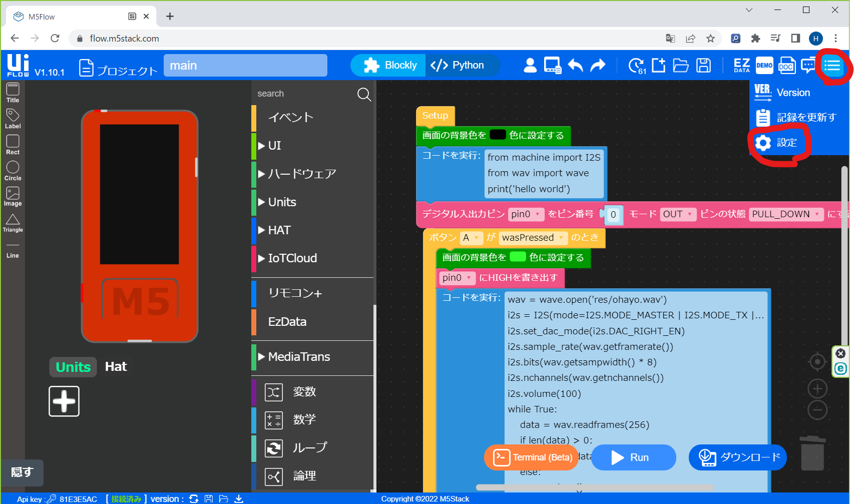854x504 pixels.
Task: Click the block search input field
Action: 305,94
